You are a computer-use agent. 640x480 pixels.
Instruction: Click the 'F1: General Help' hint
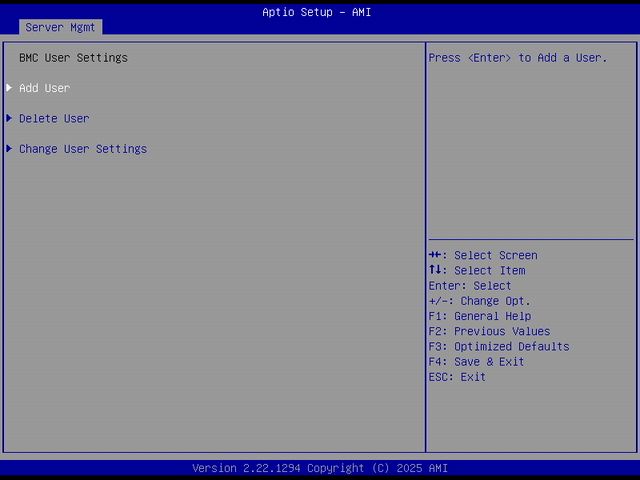coord(480,316)
